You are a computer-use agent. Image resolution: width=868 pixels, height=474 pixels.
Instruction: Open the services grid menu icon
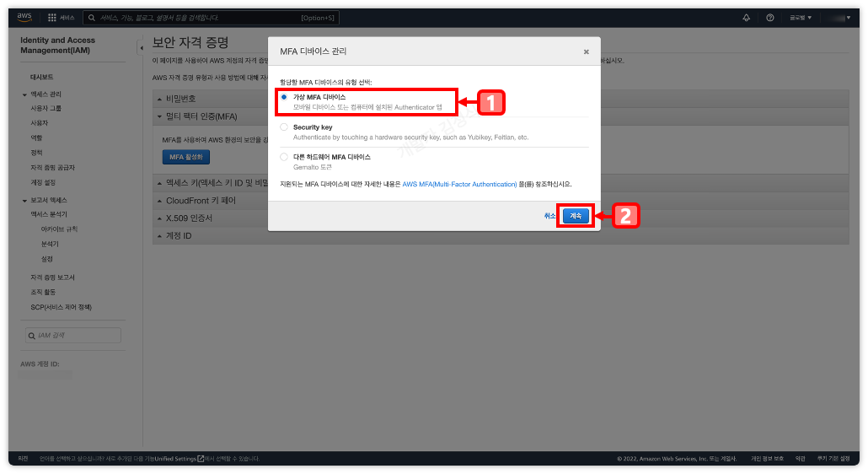(x=52, y=18)
